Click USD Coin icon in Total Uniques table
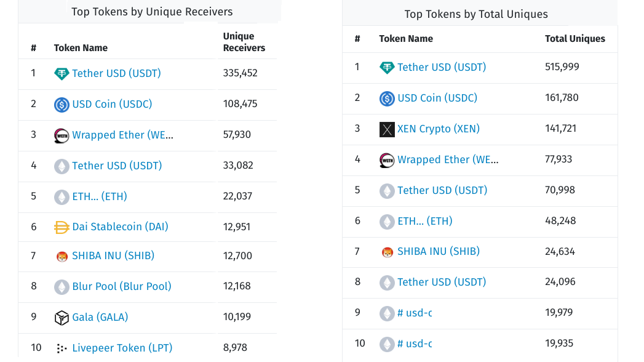 [387, 99]
